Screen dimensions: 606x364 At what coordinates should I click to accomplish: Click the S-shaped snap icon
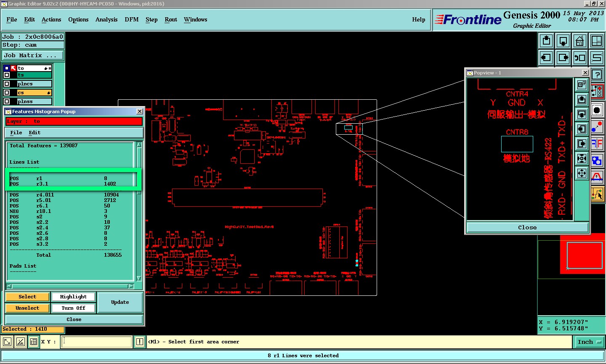point(597,57)
